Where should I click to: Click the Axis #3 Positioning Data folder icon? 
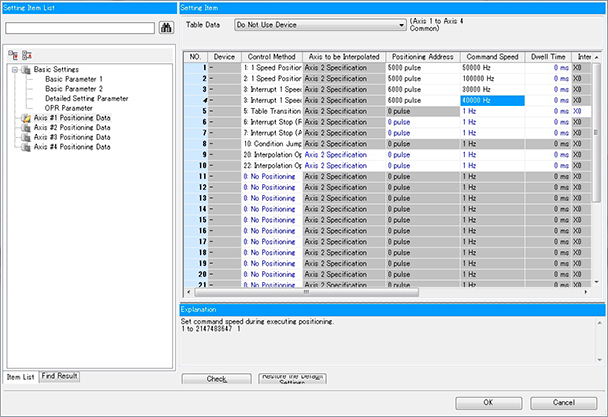pyautogui.click(x=25, y=137)
